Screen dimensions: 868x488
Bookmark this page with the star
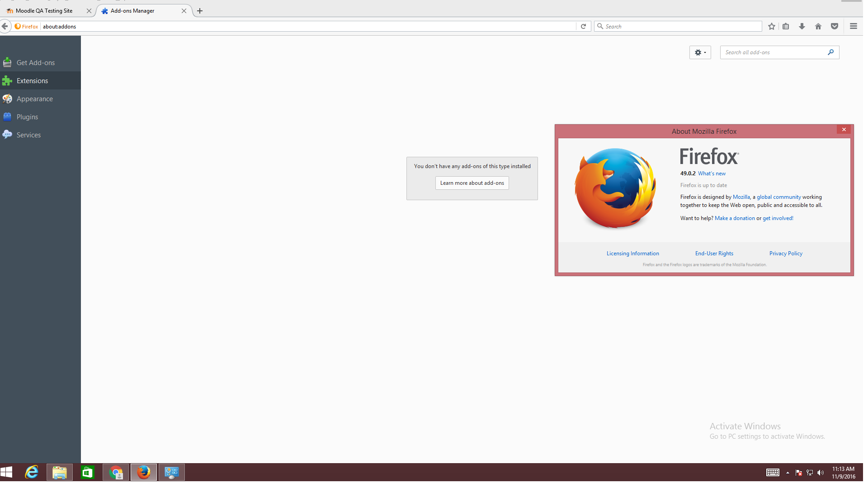click(x=772, y=26)
